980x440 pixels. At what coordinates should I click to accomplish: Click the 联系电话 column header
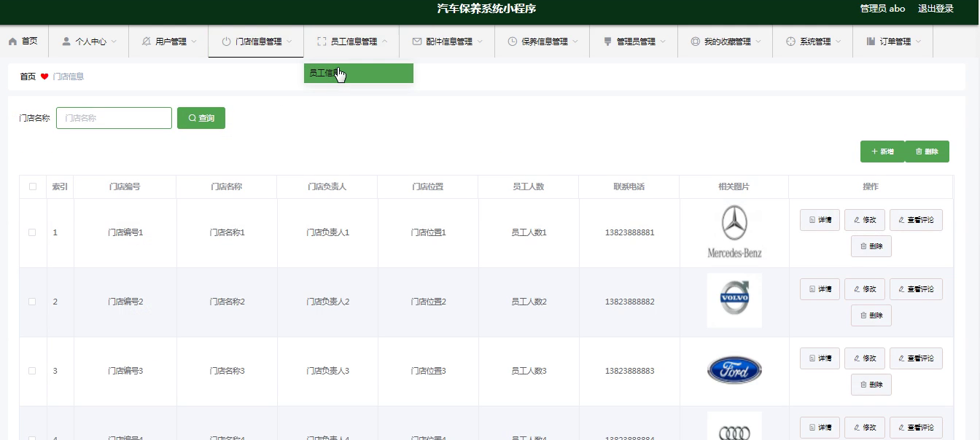[629, 186]
